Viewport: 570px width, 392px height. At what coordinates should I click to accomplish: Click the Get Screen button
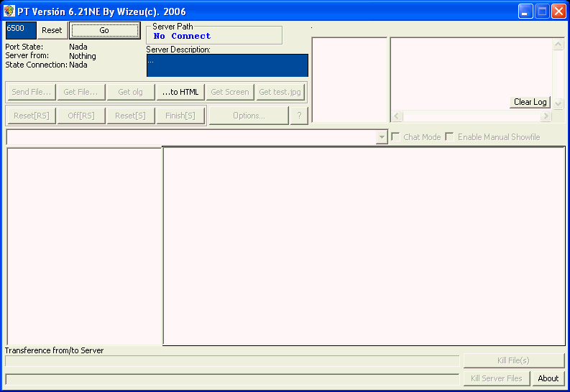tap(230, 92)
